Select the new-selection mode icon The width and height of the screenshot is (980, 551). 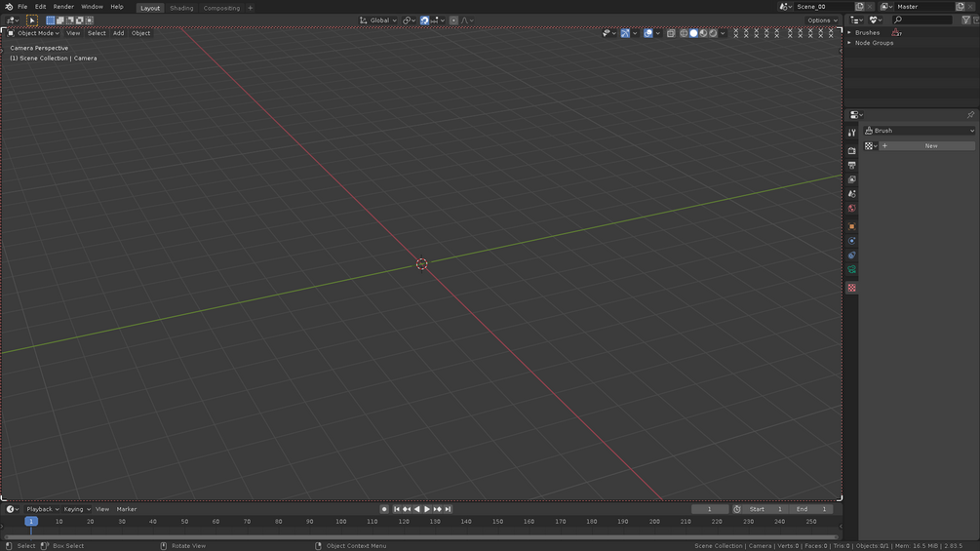[50, 20]
